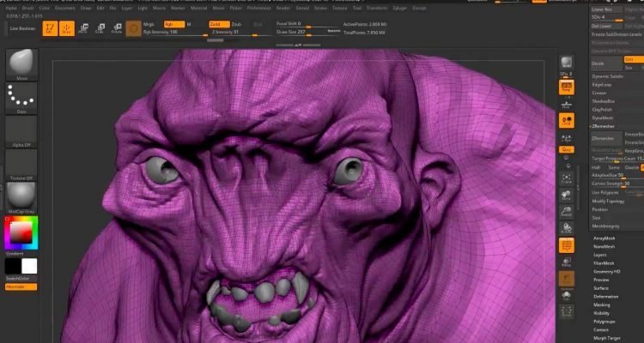Click the Del Lower button

(x=606, y=27)
